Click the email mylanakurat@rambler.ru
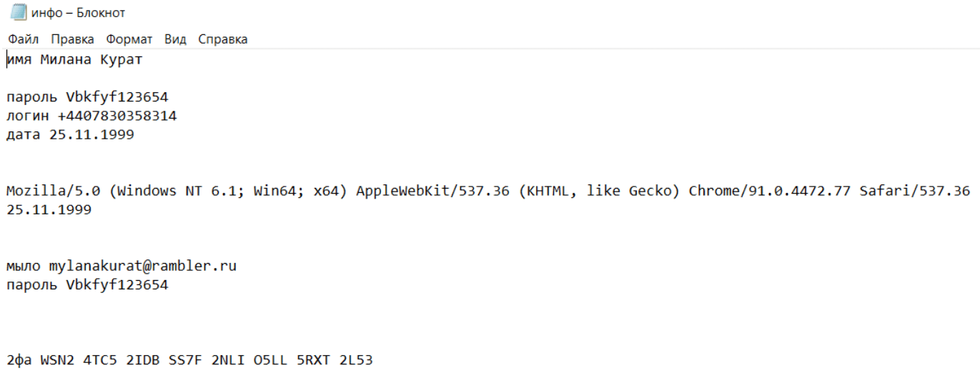Viewport: 980px width, 378px height. 142,267
